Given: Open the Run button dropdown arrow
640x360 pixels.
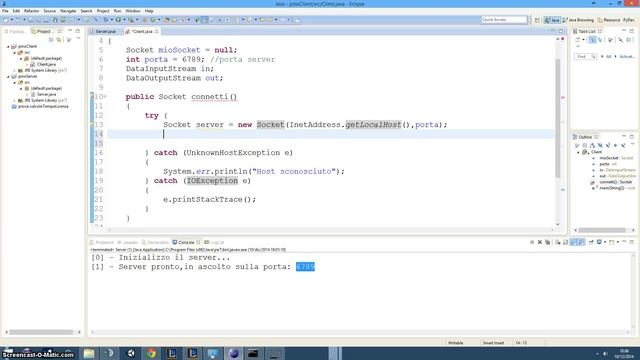Looking at the screenshot, I should point(124,20).
